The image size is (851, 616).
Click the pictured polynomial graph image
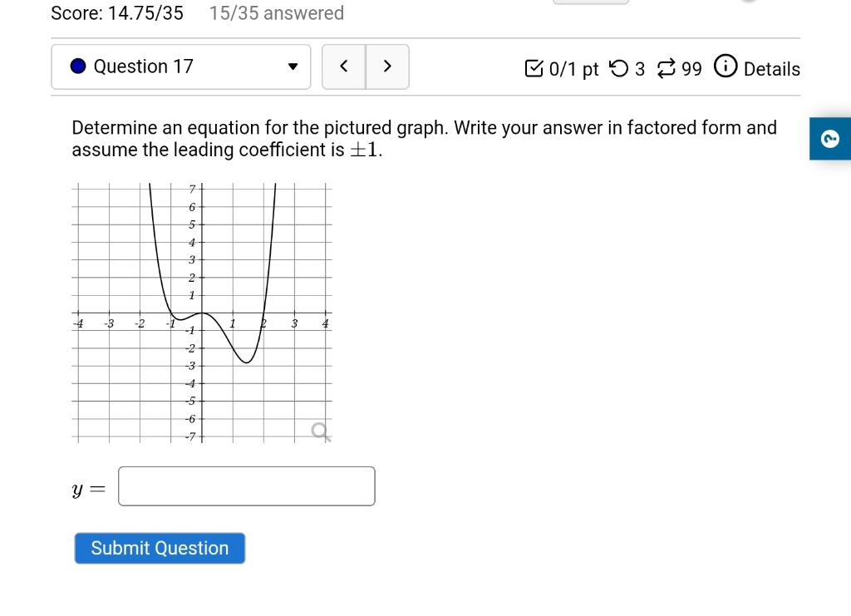click(x=201, y=313)
